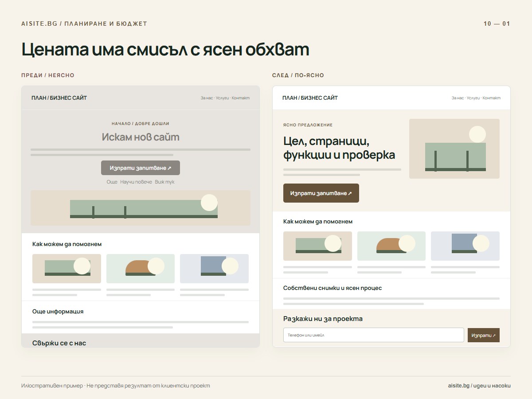
Task: Click the brown 'Изпрати запитване' button
Action: point(321,193)
